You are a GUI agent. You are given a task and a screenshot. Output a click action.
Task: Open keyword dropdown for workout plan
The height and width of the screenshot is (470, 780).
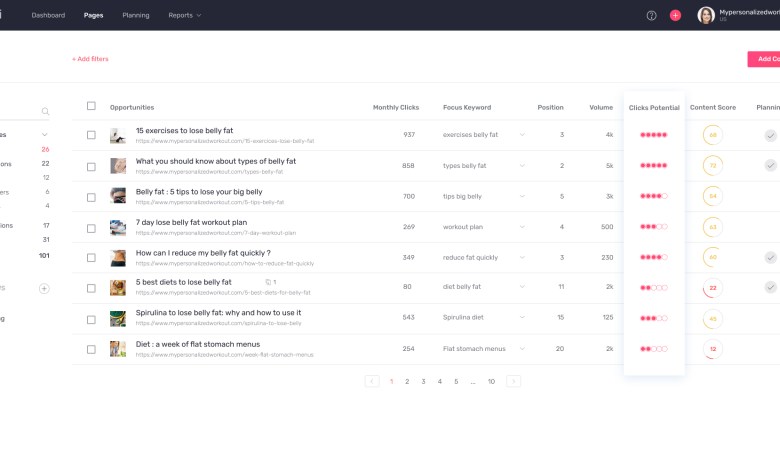(522, 227)
